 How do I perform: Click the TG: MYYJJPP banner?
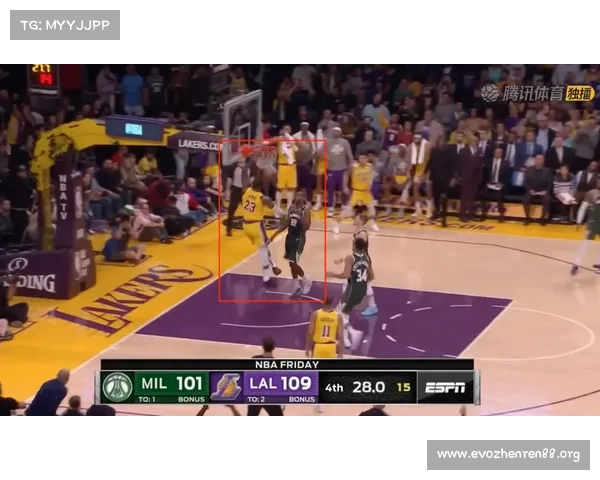tap(65, 25)
